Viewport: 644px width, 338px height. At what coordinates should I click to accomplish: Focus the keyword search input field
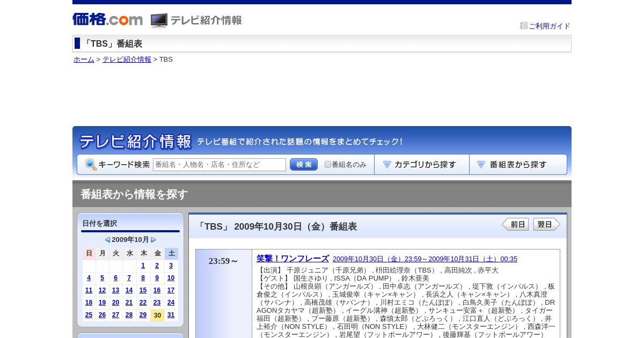click(x=219, y=165)
